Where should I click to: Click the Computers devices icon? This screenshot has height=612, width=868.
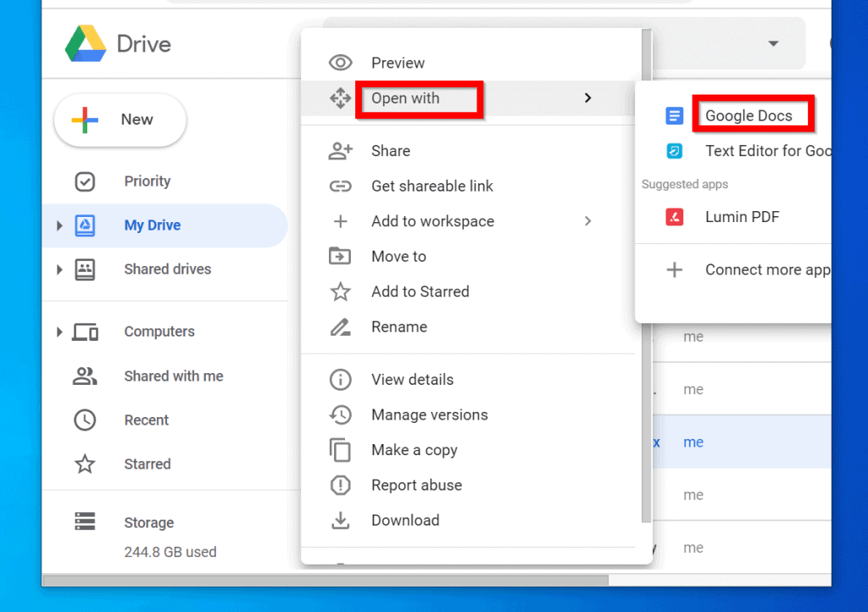pos(86,332)
